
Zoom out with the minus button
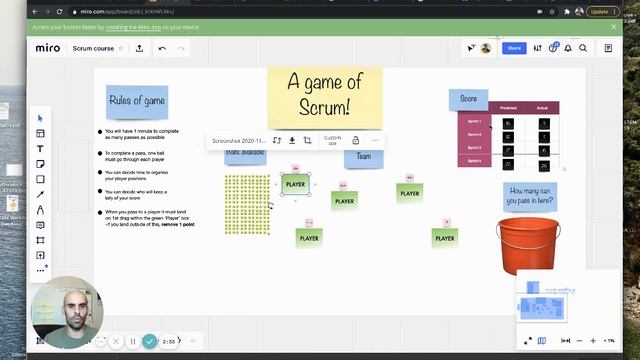coord(579,340)
